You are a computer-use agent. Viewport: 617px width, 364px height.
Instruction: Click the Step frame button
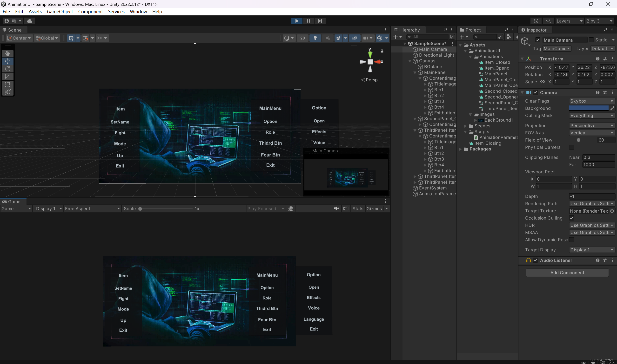pyautogui.click(x=320, y=21)
